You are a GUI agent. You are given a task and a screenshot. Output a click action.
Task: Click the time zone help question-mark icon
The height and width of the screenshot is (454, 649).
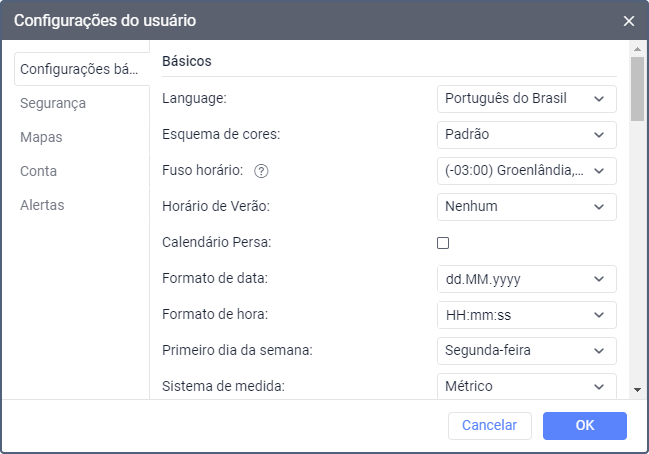click(x=262, y=171)
